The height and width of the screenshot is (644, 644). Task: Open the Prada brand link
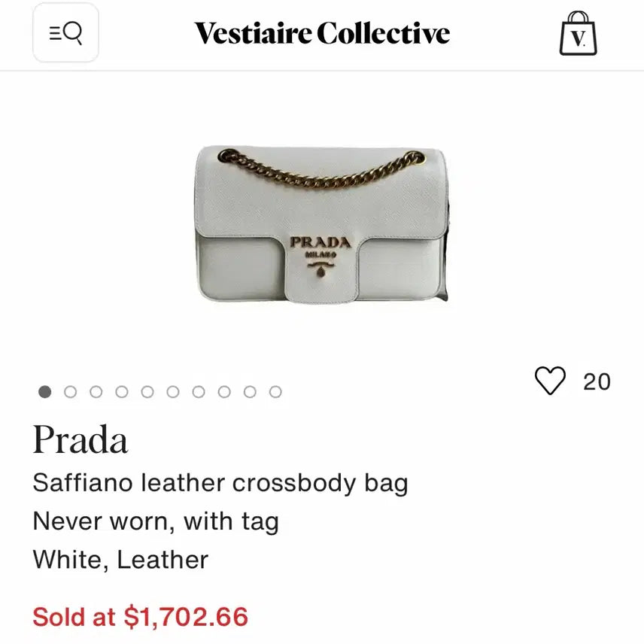(80, 440)
